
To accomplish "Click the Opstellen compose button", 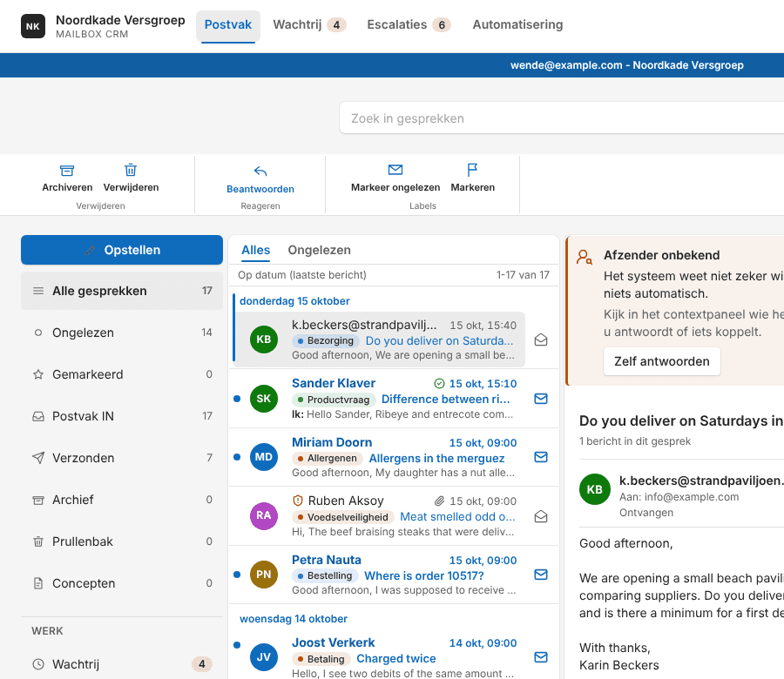I will (x=122, y=250).
